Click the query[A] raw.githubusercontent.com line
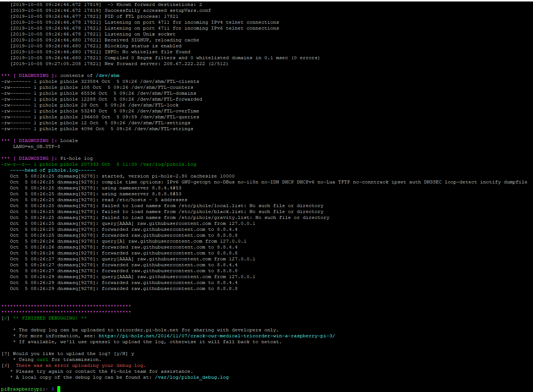Screen dimensions: 533x392 [128, 241]
